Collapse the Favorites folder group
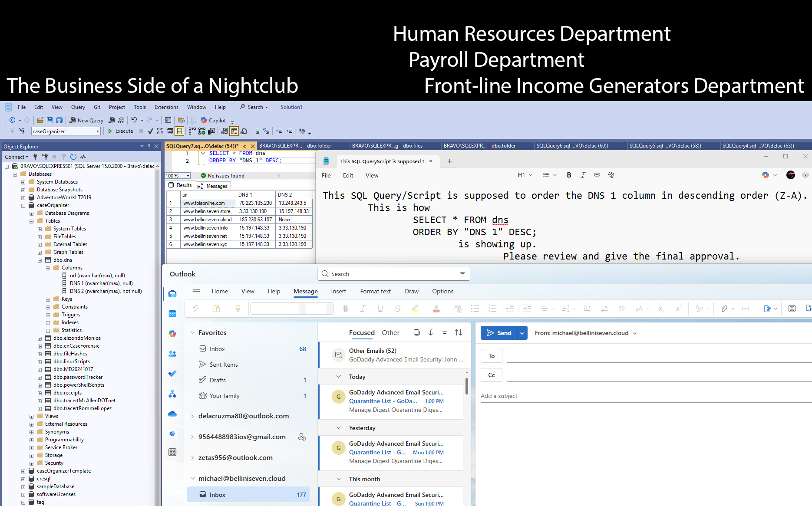The image size is (812, 506). coord(193,333)
